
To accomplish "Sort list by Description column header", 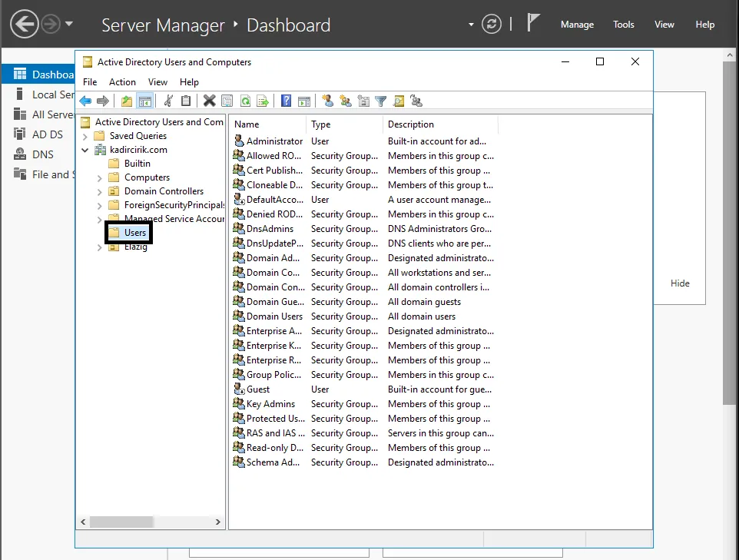I will 440,124.
